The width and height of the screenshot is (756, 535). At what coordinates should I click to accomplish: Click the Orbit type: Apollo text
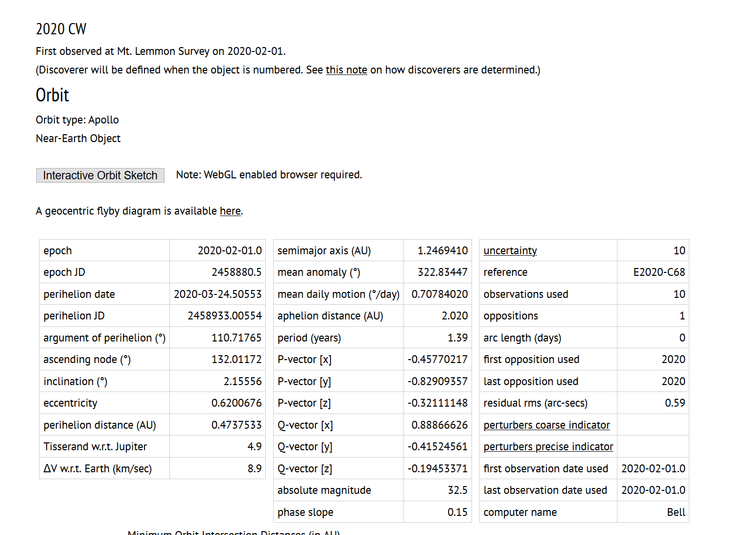click(77, 120)
